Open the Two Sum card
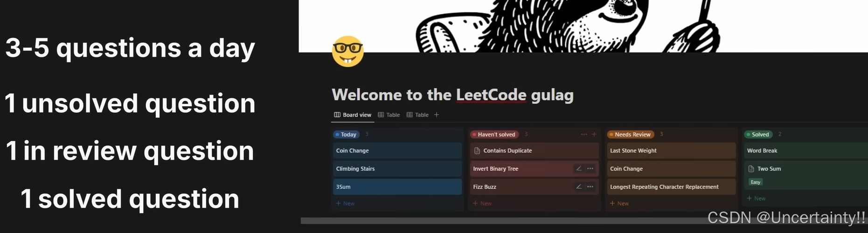 806,175
